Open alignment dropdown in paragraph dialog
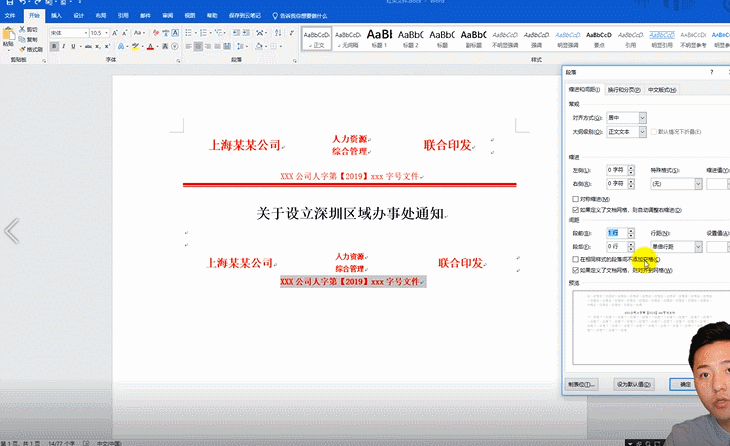The image size is (730, 446). click(642, 118)
